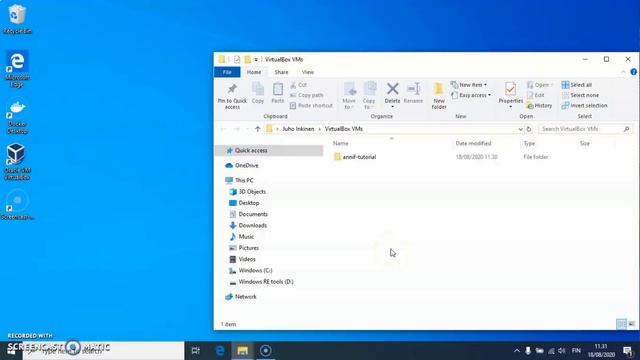Select the annif-tutorial folder
This screenshot has width=640, height=360.
355,157
